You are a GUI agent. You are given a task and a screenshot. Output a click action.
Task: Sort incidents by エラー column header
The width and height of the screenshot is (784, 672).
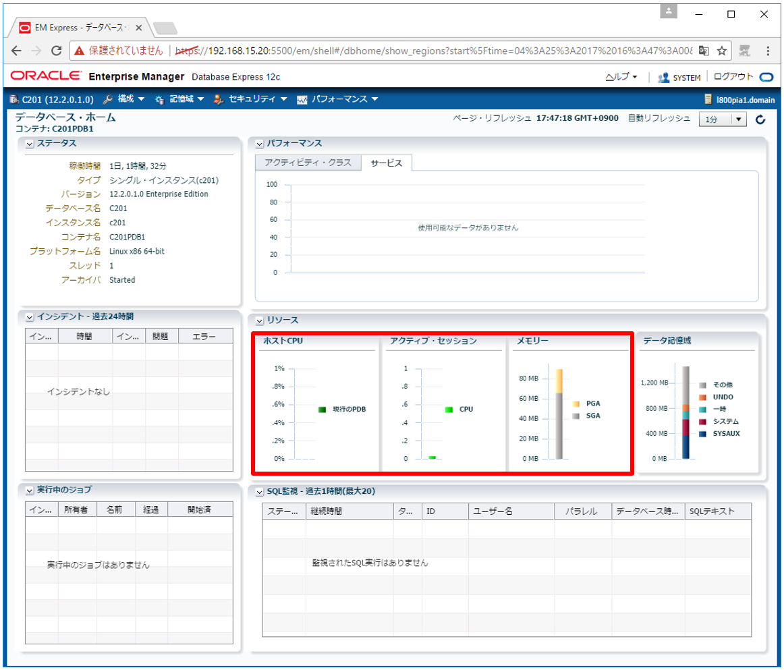tap(206, 336)
